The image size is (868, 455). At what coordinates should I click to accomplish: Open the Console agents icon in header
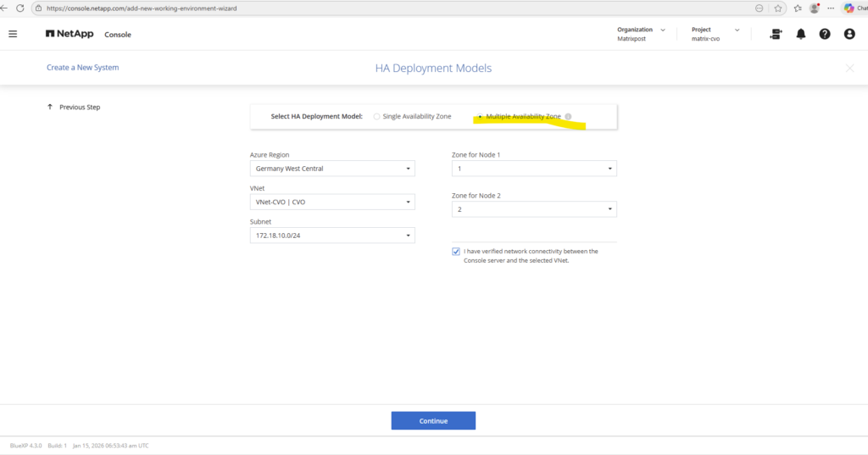pyautogui.click(x=776, y=34)
